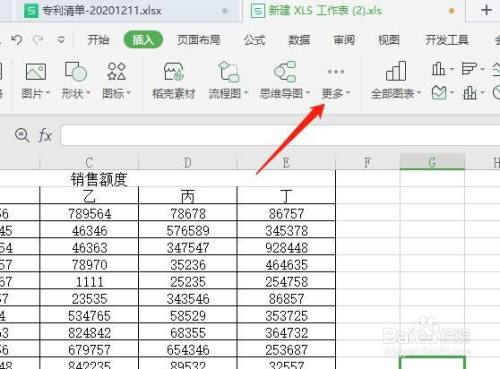
Task: Insert an area chart via icon
Action: click(439, 93)
